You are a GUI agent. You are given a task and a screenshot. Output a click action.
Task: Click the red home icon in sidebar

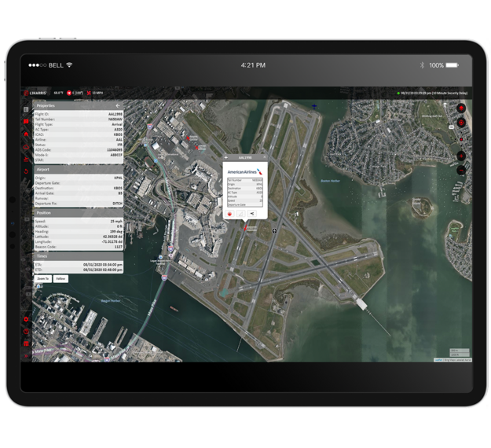tap(26, 134)
